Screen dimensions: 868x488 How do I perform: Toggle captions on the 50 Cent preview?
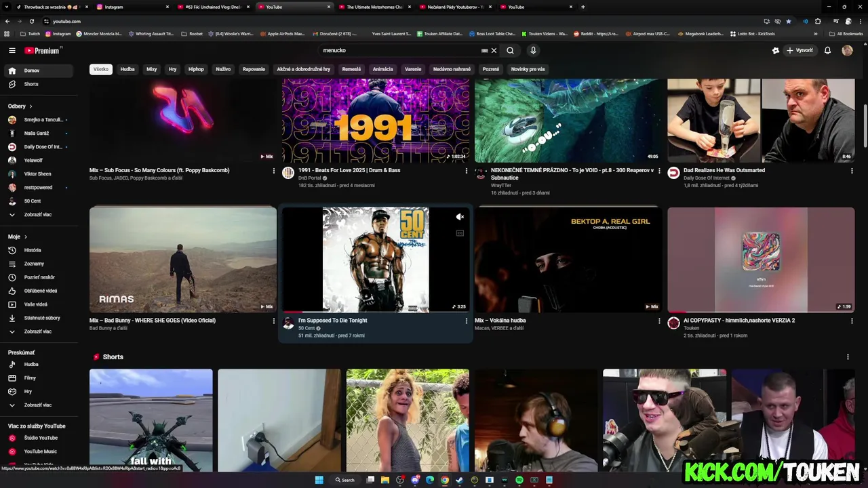pyautogui.click(x=460, y=233)
